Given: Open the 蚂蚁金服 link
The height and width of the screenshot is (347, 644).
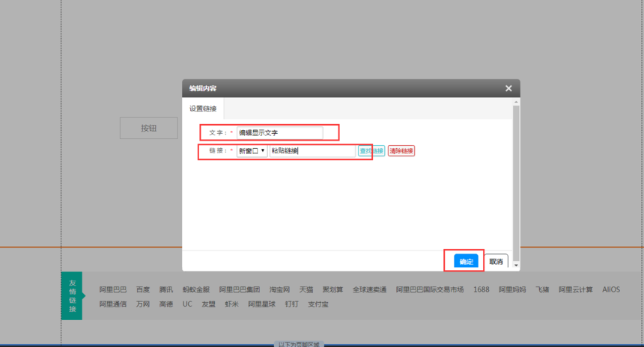Looking at the screenshot, I should [x=196, y=289].
